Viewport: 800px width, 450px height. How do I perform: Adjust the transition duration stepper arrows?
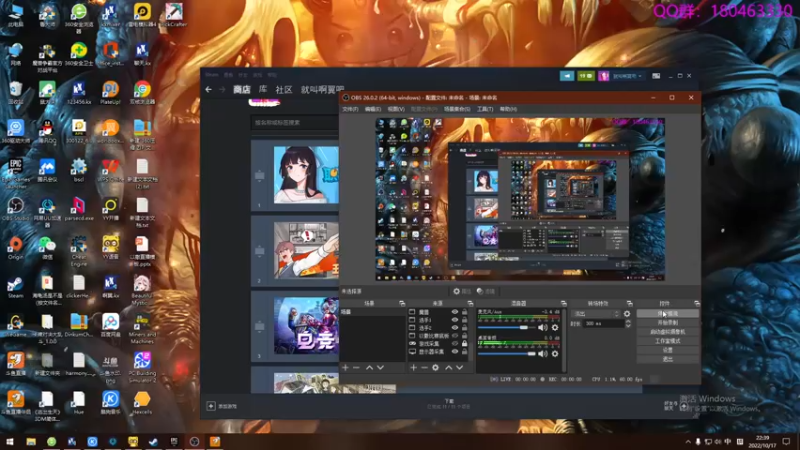pyautogui.click(x=628, y=323)
